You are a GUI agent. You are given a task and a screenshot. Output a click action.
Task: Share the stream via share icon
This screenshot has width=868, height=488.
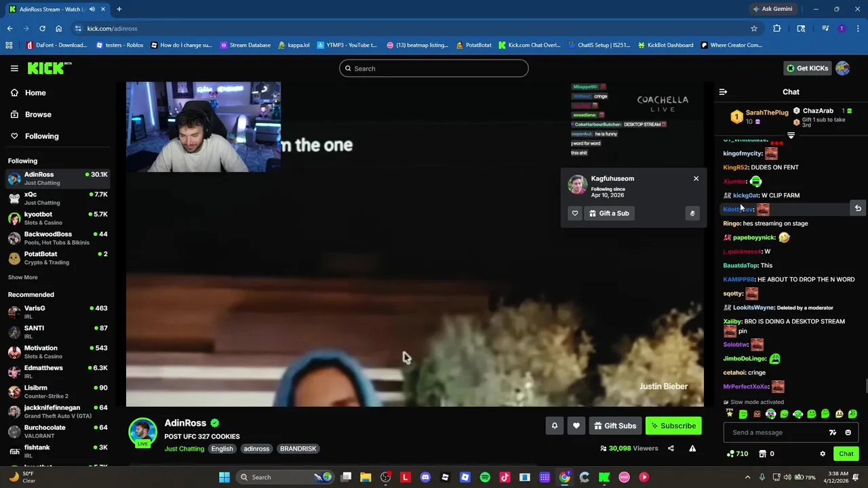(x=671, y=448)
